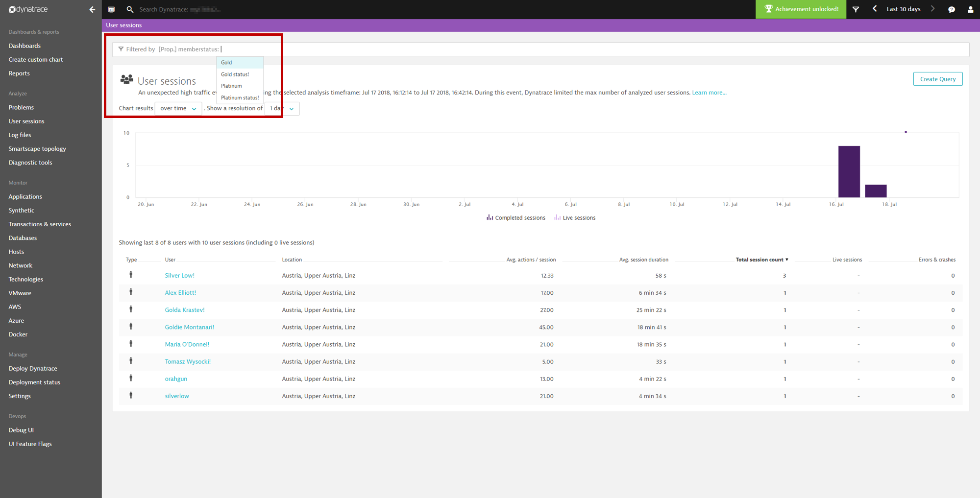This screenshot has width=980, height=498.
Task: Select Gold status! suggestion
Action: click(240, 74)
